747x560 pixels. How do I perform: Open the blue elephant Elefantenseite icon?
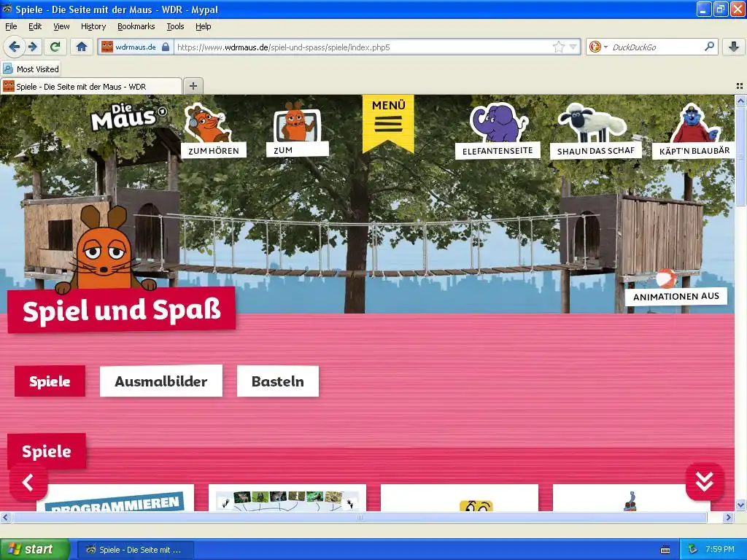(498, 122)
